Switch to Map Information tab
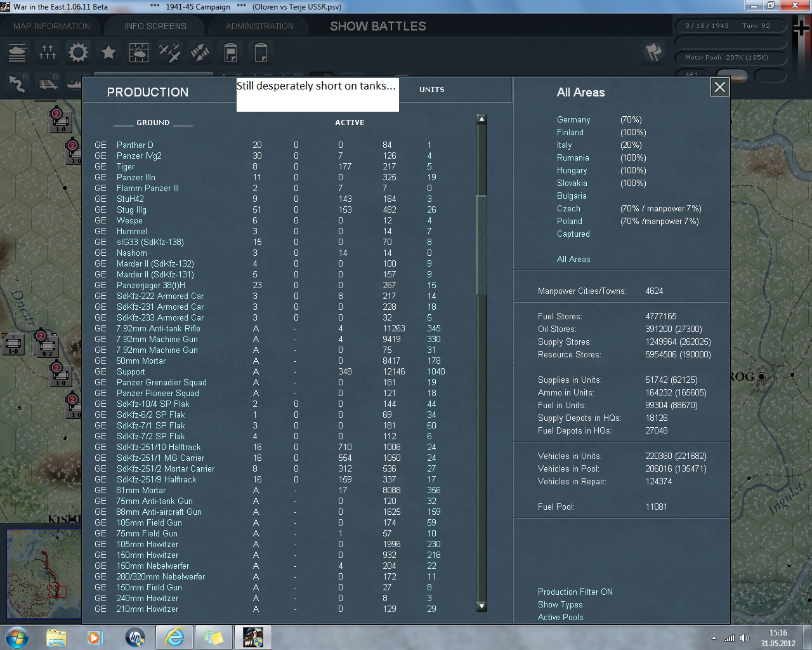The width and height of the screenshot is (812, 650). 52,26
